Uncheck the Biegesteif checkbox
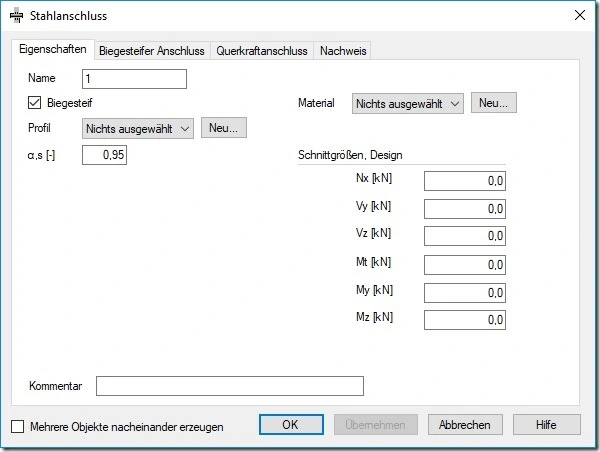Viewport: 600px width, 452px height. pyautogui.click(x=34, y=103)
